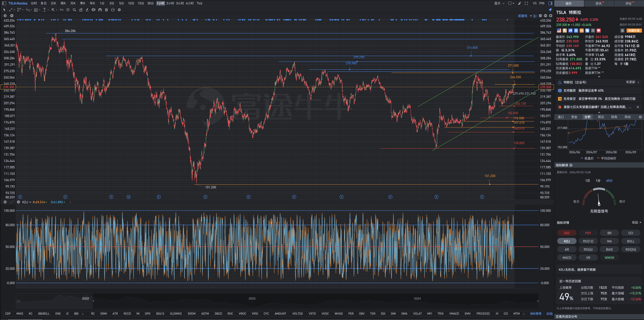Toggle the left sidebar panel icon
The height and width of the screenshot is (320, 644).
click(x=4, y=3)
